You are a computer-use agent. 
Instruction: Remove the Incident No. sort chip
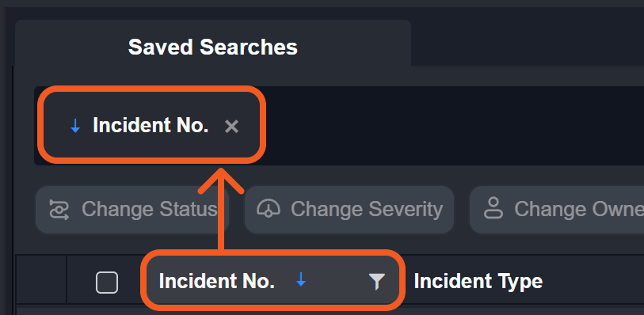tap(231, 127)
